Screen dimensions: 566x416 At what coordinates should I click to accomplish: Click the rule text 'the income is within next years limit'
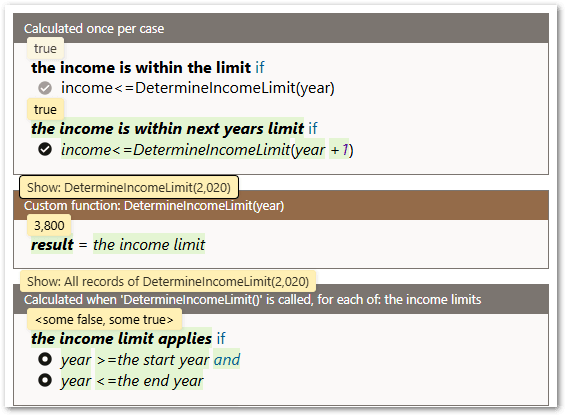[167, 129]
